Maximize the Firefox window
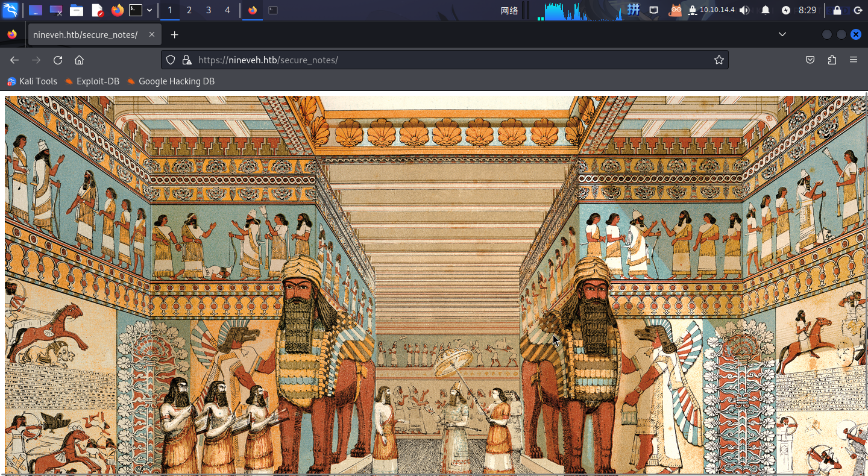 tap(841, 34)
